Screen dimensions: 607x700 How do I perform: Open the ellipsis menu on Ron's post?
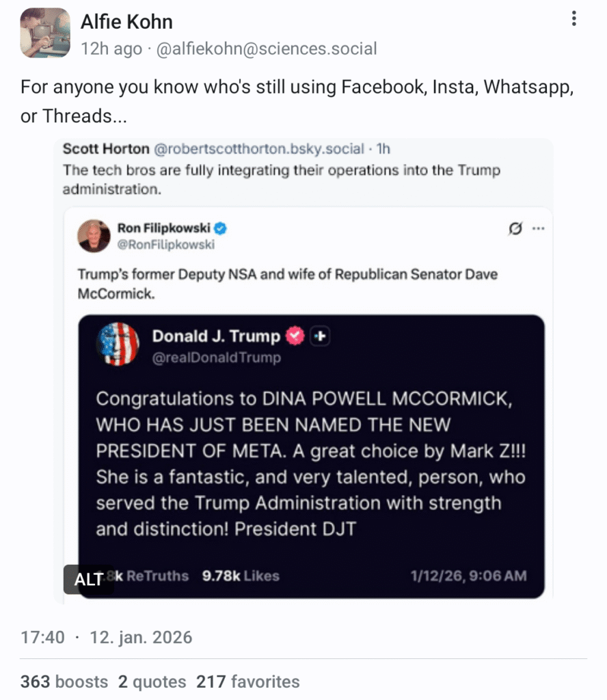[x=539, y=229]
